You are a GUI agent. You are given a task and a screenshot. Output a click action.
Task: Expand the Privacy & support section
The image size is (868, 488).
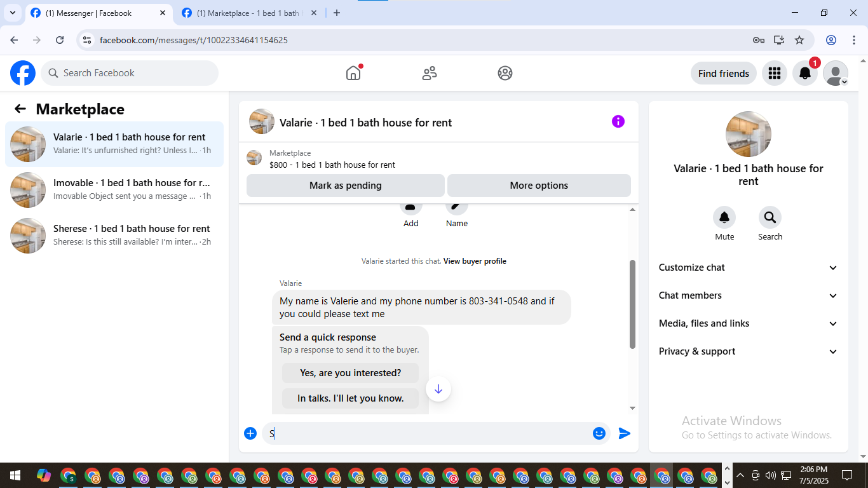(749, 351)
